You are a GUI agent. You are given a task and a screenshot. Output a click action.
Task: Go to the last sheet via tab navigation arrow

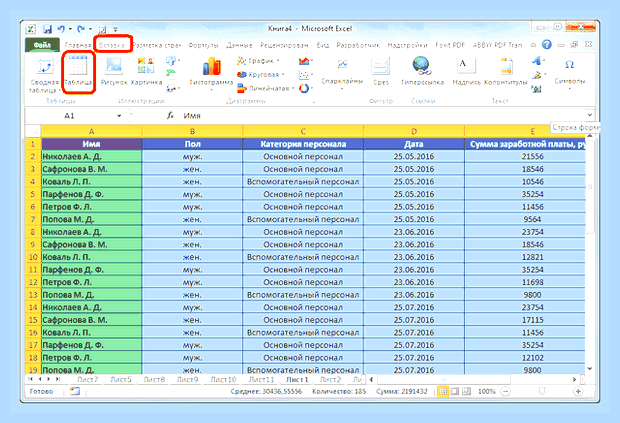(x=58, y=379)
